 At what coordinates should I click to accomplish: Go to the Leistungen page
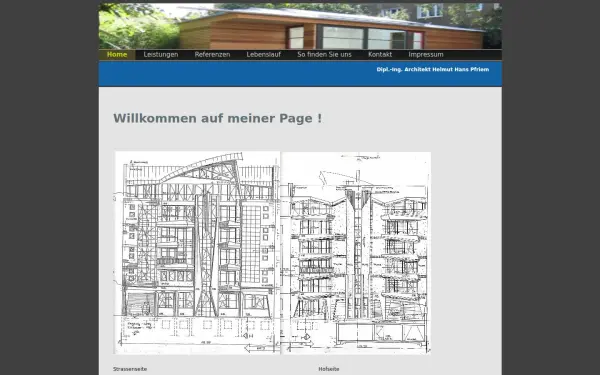pyautogui.click(x=161, y=55)
